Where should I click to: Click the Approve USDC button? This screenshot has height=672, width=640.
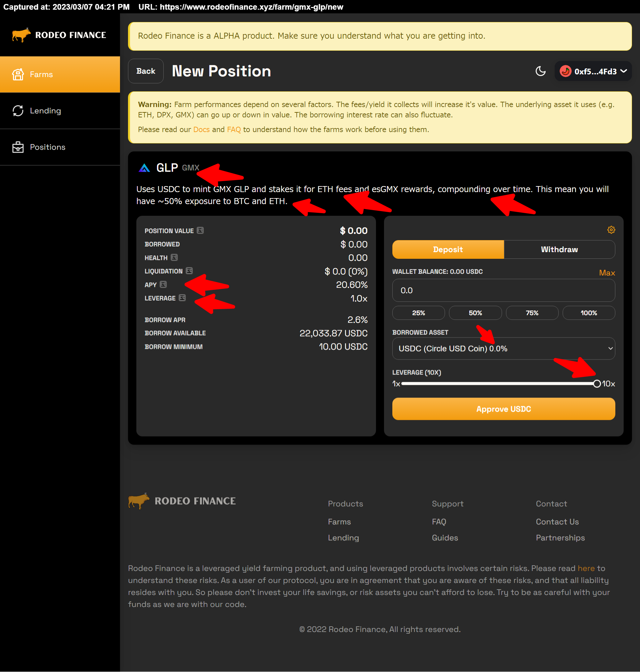(504, 409)
